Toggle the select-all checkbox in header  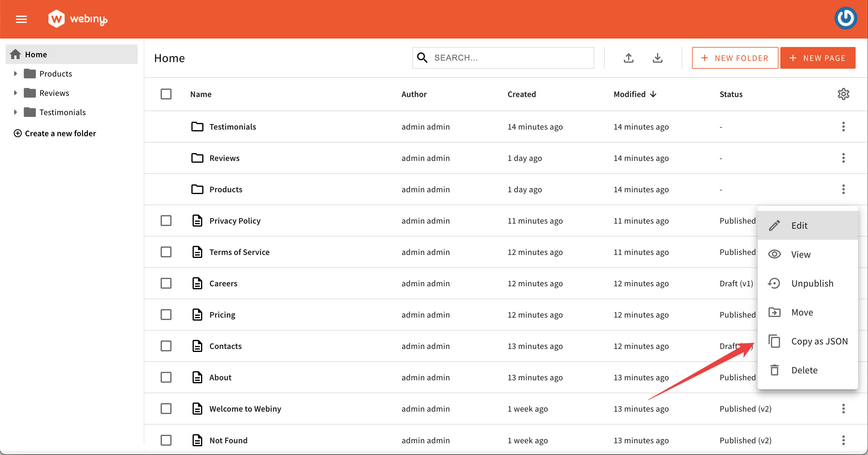coord(166,94)
